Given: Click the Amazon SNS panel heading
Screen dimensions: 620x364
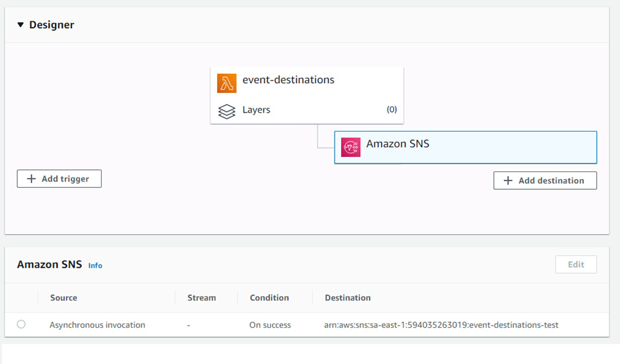Looking at the screenshot, I should point(49,264).
